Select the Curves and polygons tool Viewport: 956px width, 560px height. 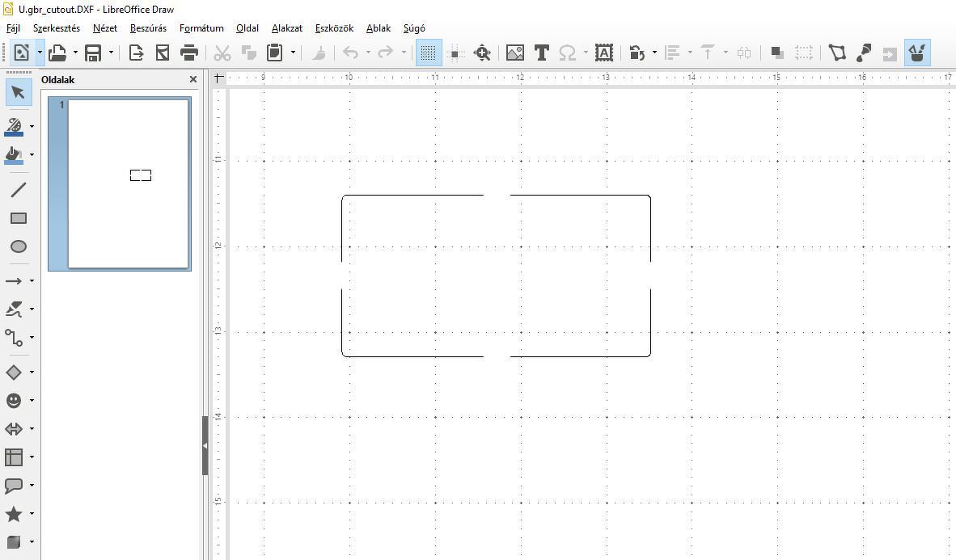pyautogui.click(x=15, y=309)
